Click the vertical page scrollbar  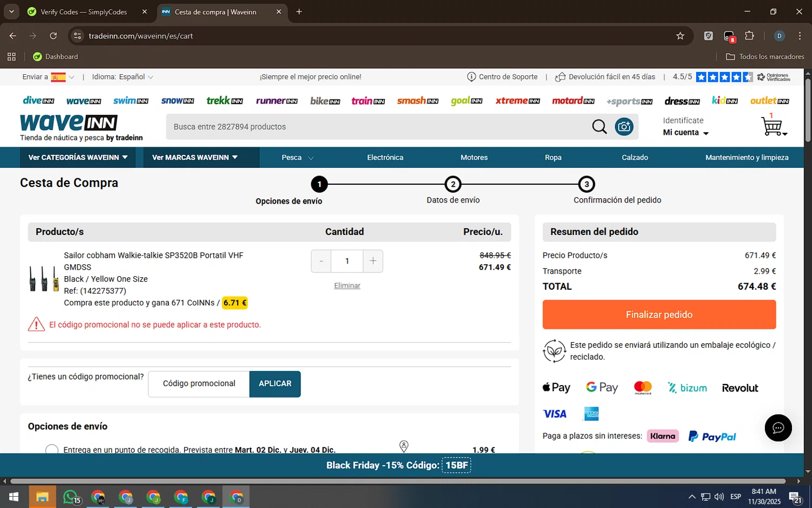808,110
